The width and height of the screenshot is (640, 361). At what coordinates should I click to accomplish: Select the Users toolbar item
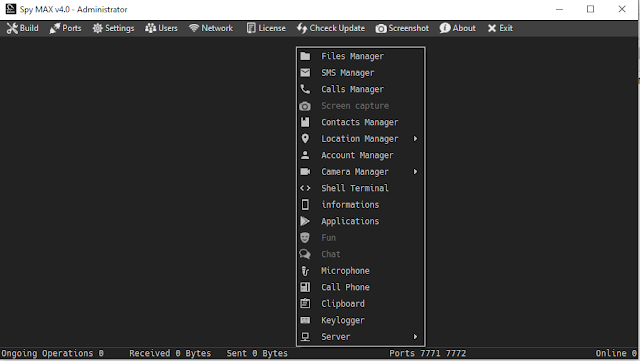[x=161, y=28]
